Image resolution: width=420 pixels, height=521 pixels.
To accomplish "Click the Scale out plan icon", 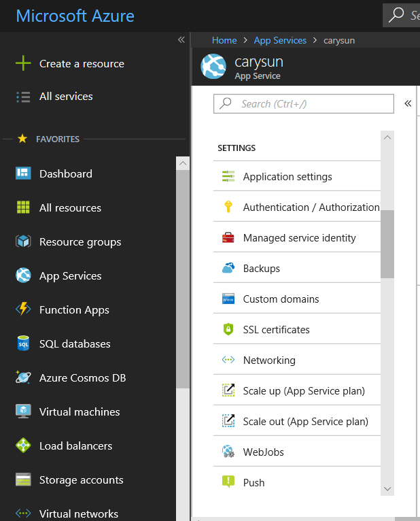I will coord(228,420).
